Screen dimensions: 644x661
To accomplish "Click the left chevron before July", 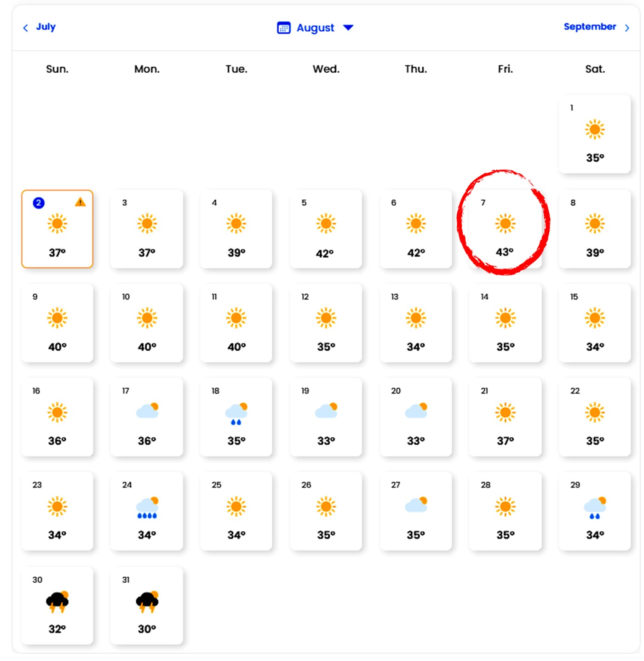I will (x=26, y=28).
